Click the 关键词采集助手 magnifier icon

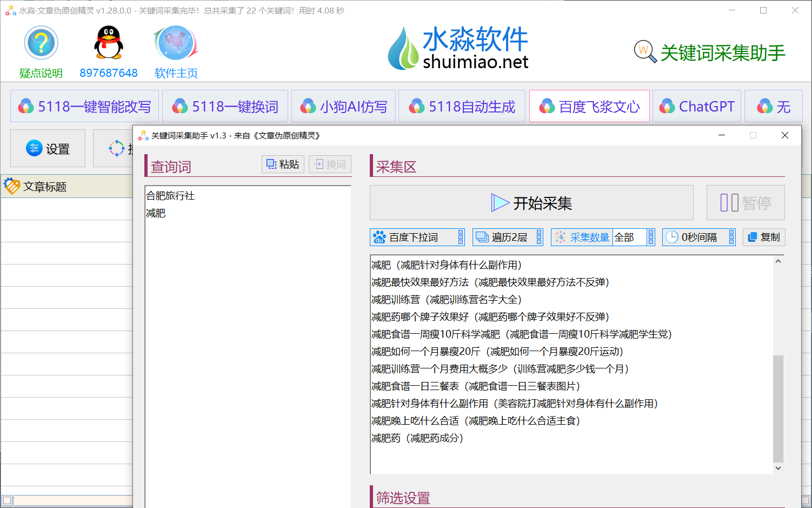645,52
